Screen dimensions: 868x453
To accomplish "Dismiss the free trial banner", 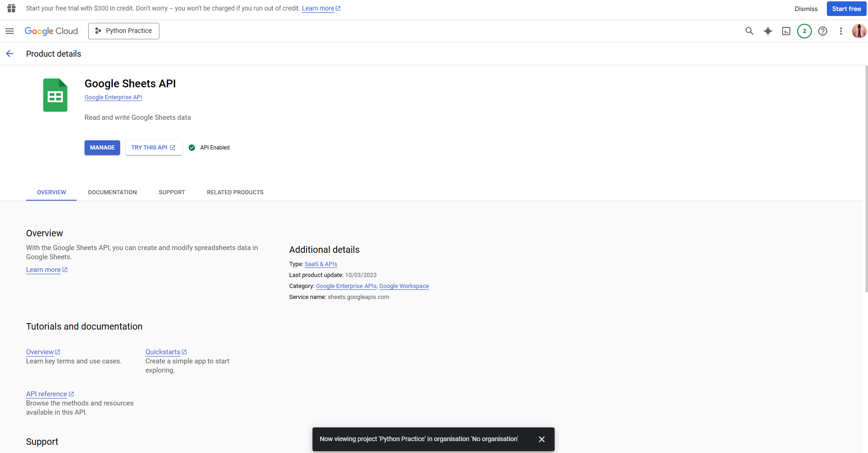I will (806, 9).
